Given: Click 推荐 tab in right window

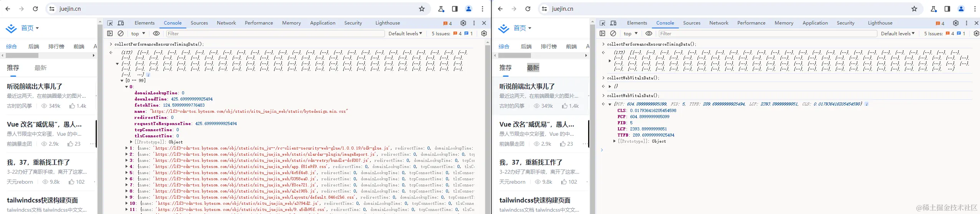Looking at the screenshot, I should (505, 68).
